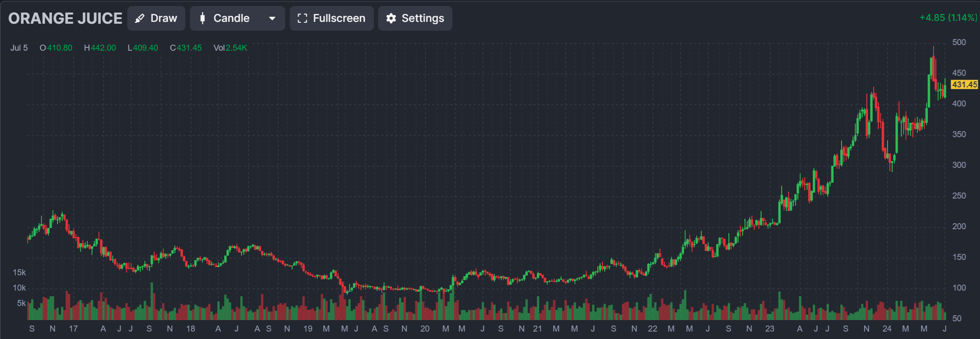This screenshot has height=339, width=980.
Task: Click the 500 price axis label
Action: (x=959, y=42)
